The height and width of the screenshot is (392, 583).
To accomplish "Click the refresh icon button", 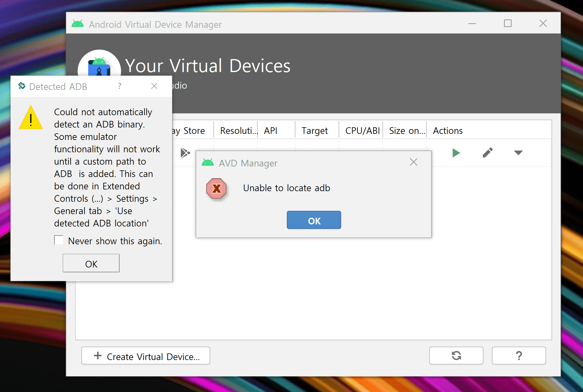I will 456,356.
